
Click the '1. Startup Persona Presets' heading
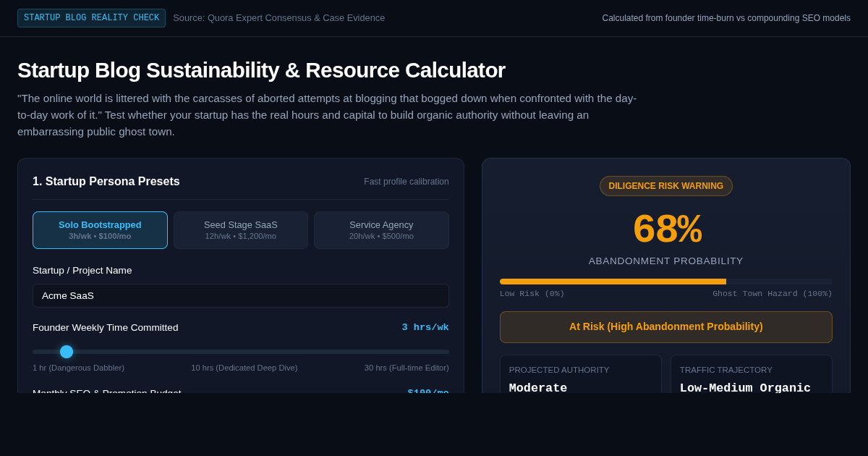click(106, 182)
